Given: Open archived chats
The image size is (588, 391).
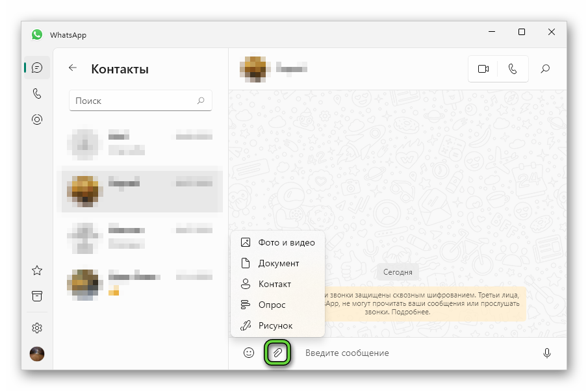Looking at the screenshot, I should [x=37, y=296].
